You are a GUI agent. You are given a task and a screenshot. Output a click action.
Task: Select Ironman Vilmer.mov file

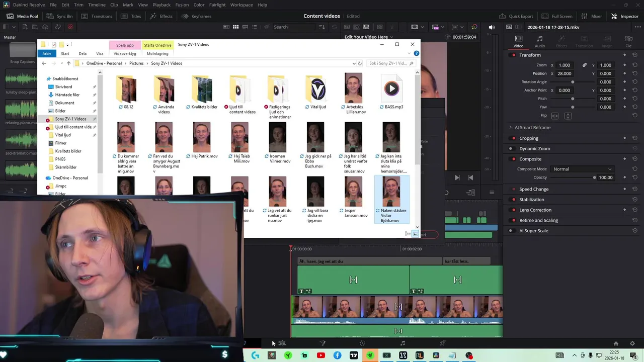tap(278, 143)
